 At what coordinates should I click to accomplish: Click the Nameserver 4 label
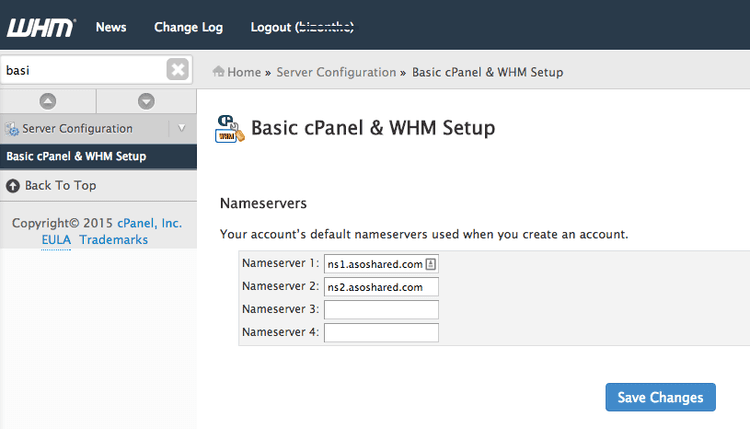(280, 332)
